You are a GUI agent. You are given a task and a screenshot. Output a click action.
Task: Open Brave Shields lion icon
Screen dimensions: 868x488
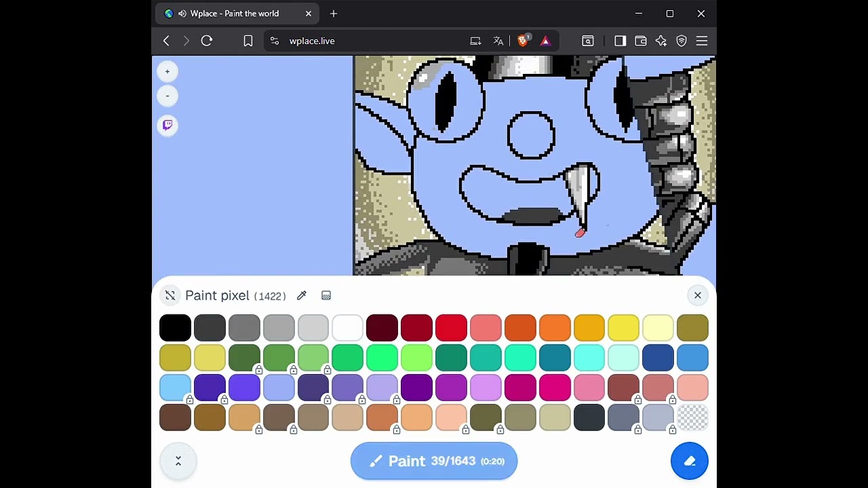(x=523, y=41)
